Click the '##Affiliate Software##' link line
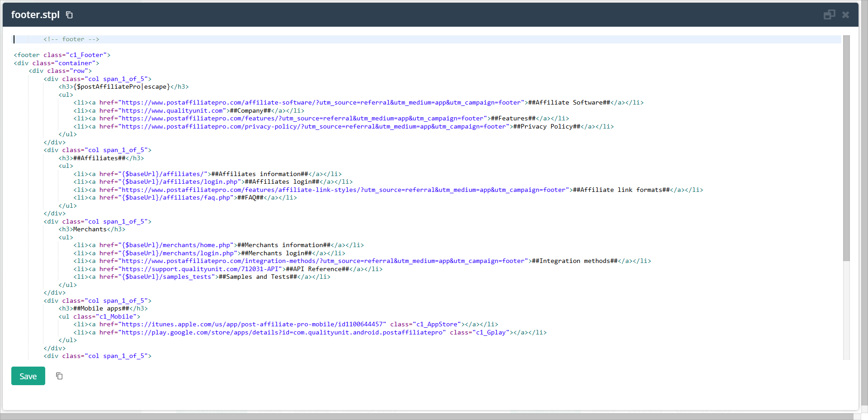 click(359, 103)
